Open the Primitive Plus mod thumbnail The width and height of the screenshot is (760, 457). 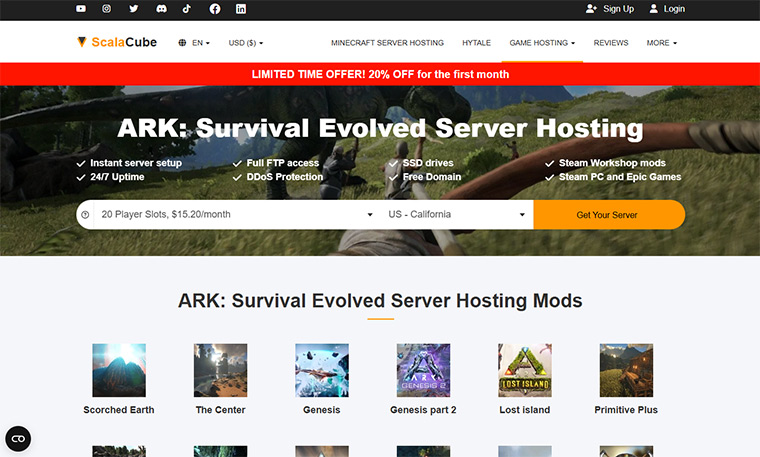tap(626, 370)
